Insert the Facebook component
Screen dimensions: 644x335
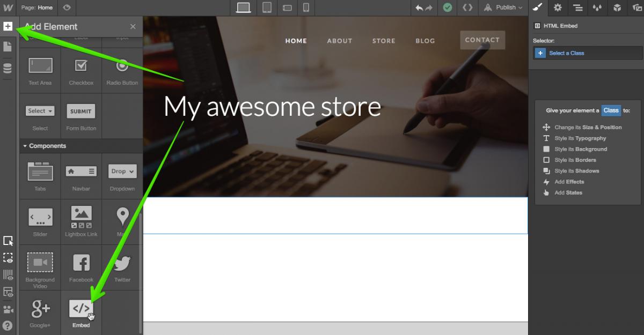coord(81,264)
